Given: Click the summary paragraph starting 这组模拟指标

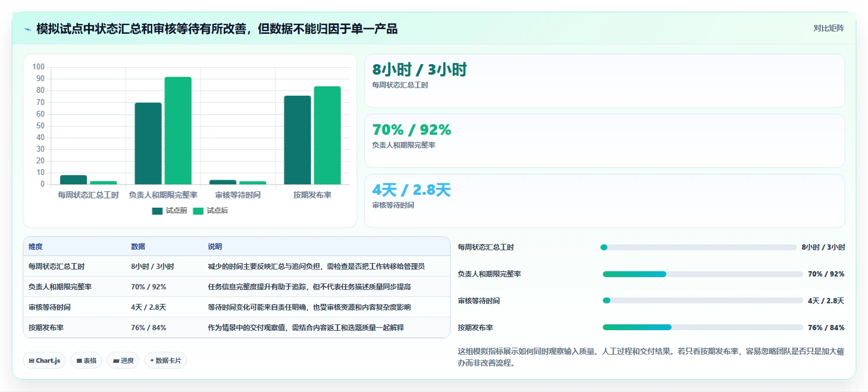Looking at the screenshot, I should click(x=651, y=357).
